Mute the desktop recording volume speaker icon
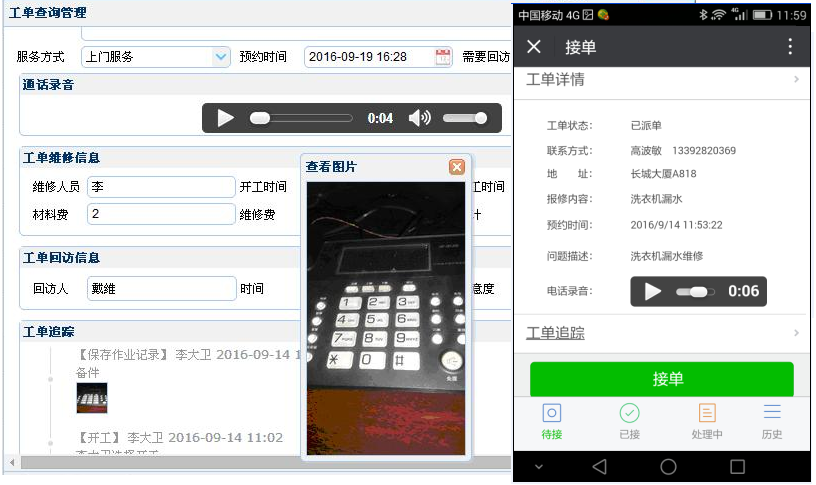Viewport: 816px width, 485px height. [420, 118]
